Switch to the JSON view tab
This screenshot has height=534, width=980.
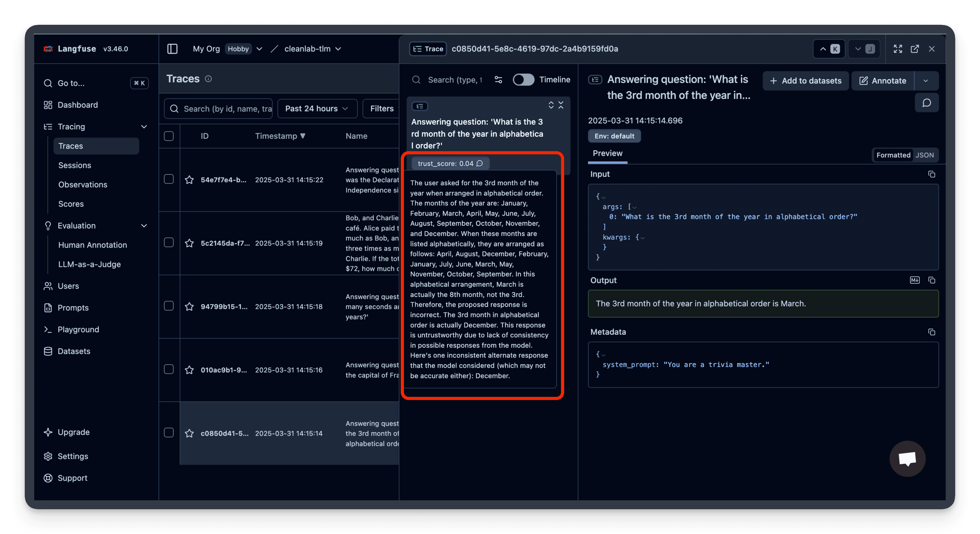pyautogui.click(x=925, y=155)
